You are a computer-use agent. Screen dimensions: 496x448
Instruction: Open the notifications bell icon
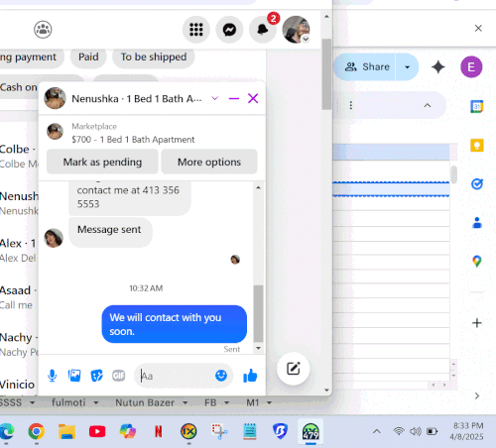click(263, 30)
